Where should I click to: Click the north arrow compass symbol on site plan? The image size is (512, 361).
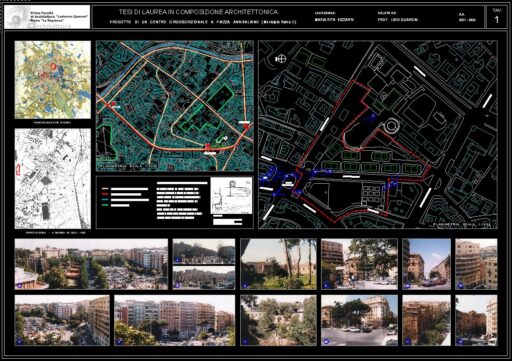click(x=281, y=59)
